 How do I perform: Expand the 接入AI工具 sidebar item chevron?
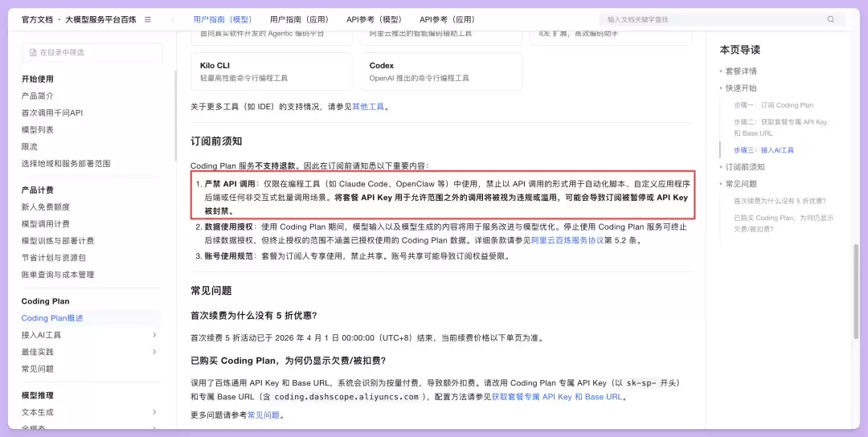[x=154, y=335]
